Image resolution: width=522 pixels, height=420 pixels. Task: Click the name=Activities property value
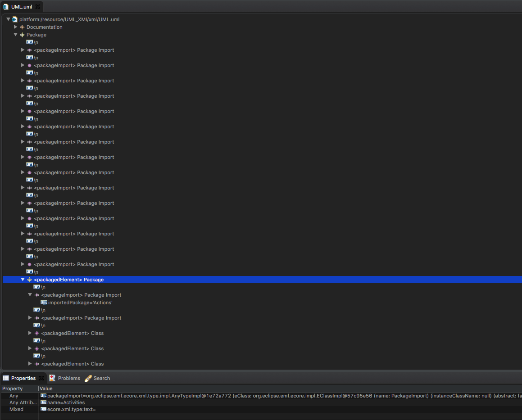[66, 402]
